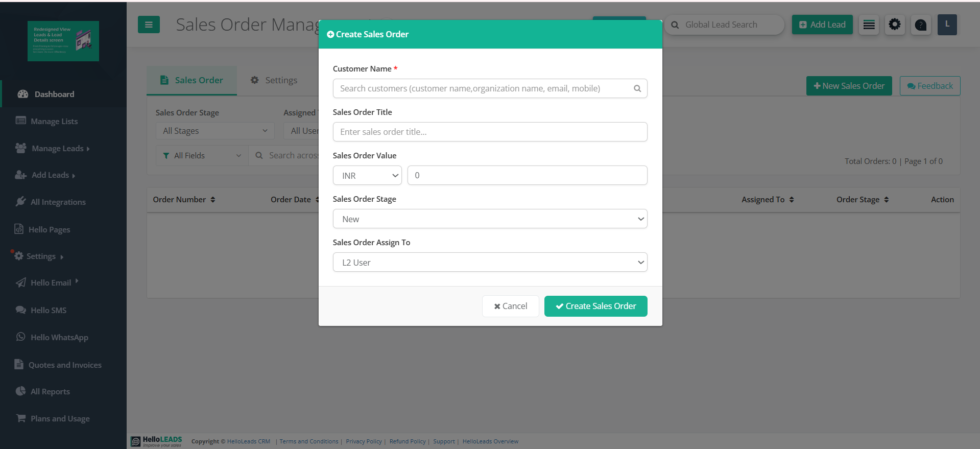Screen dimensions: 980x449
Task: Open All Reports from sidebar
Action: (x=50, y=391)
